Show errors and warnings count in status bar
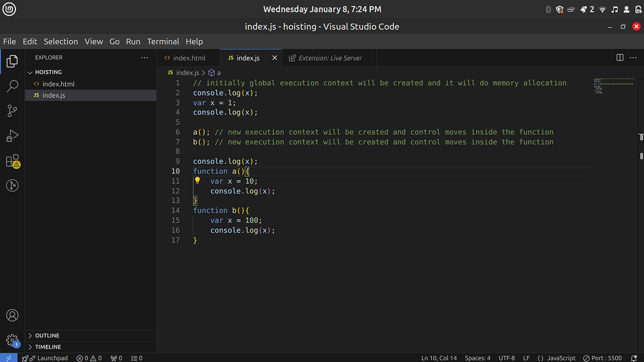644x362 pixels. click(x=89, y=358)
